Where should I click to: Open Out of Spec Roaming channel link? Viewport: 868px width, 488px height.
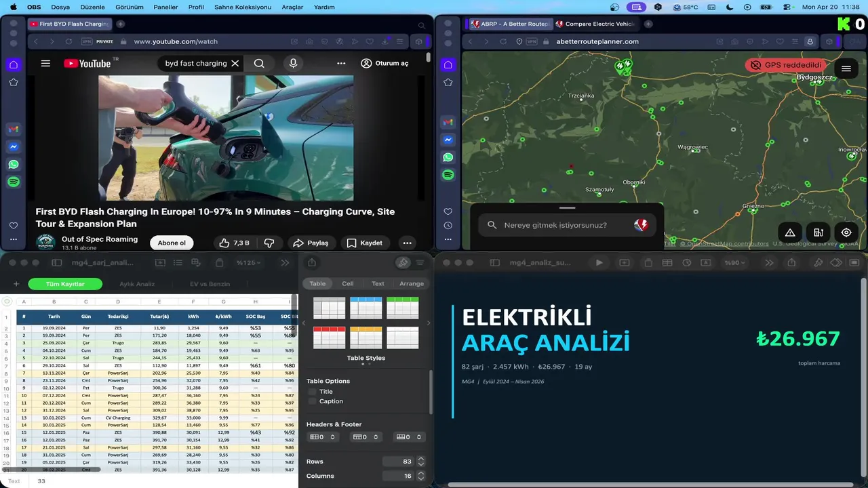[100, 239]
